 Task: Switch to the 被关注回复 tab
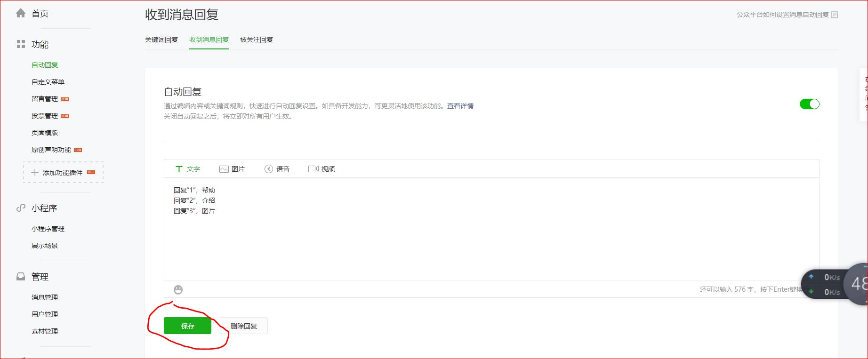(257, 40)
